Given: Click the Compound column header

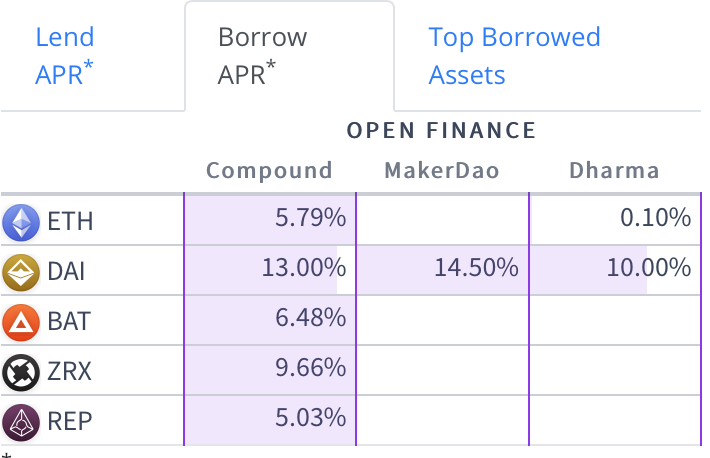Looking at the screenshot, I should click(x=269, y=170).
